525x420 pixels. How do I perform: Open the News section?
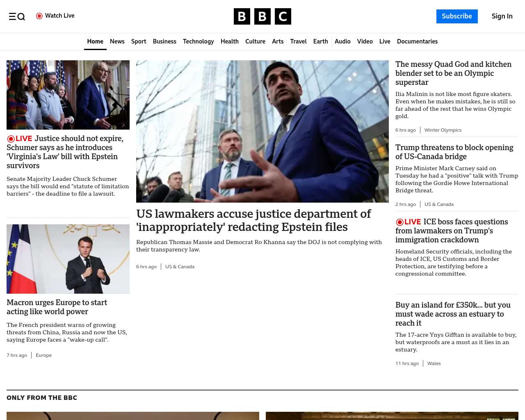tap(117, 41)
